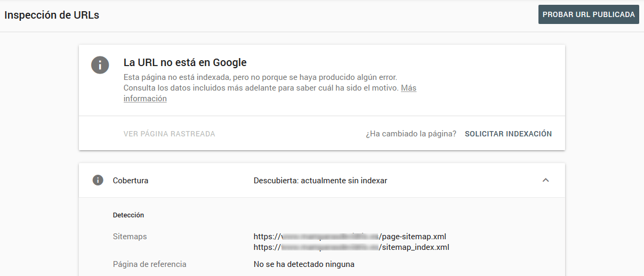644x276 pixels.
Task: Click the Página de referencia label
Action: pyautogui.click(x=150, y=264)
